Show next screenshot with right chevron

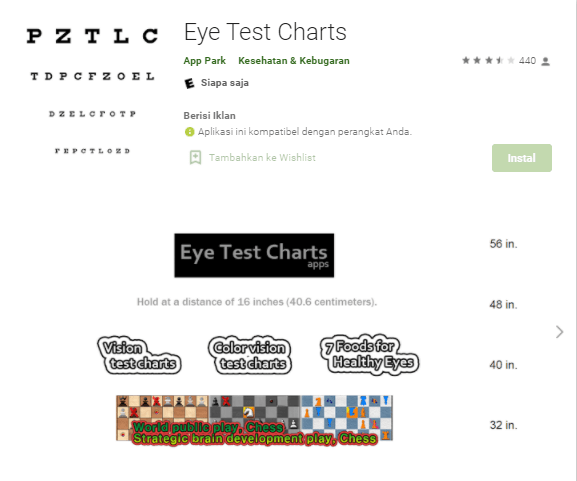click(x=559, y=332)
